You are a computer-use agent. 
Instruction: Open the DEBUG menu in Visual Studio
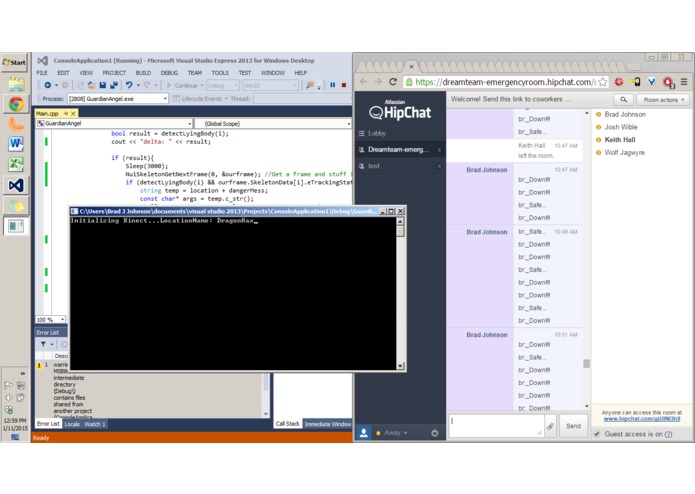(169, 73)
